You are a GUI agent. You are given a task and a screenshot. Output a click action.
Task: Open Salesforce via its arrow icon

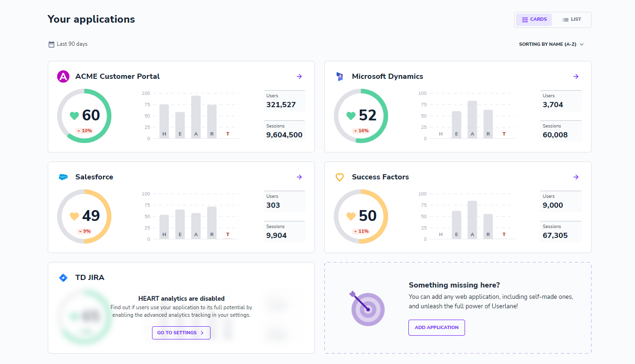(x=299, y=177)
